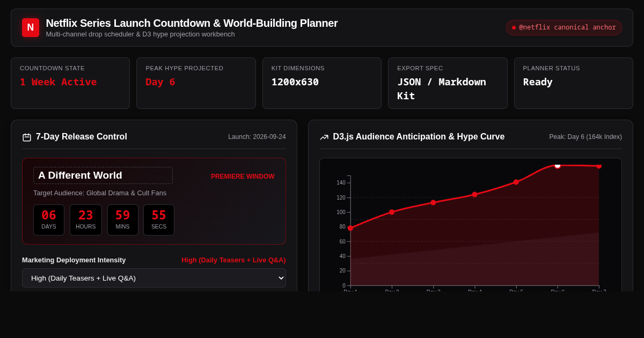Click the Marketing Deployment Intensity label
Screen dimensions: 644x338
(74, 260)
